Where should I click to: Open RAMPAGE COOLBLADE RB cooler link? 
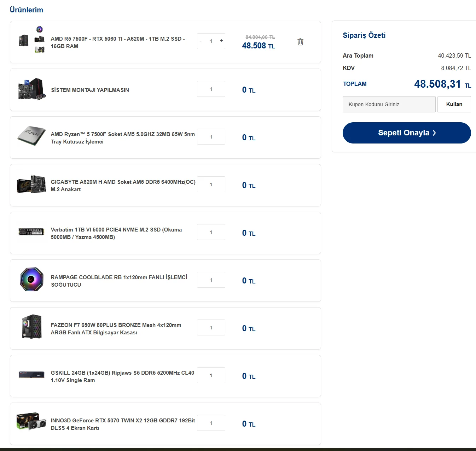pyautogui.click(x=119, y=281)
